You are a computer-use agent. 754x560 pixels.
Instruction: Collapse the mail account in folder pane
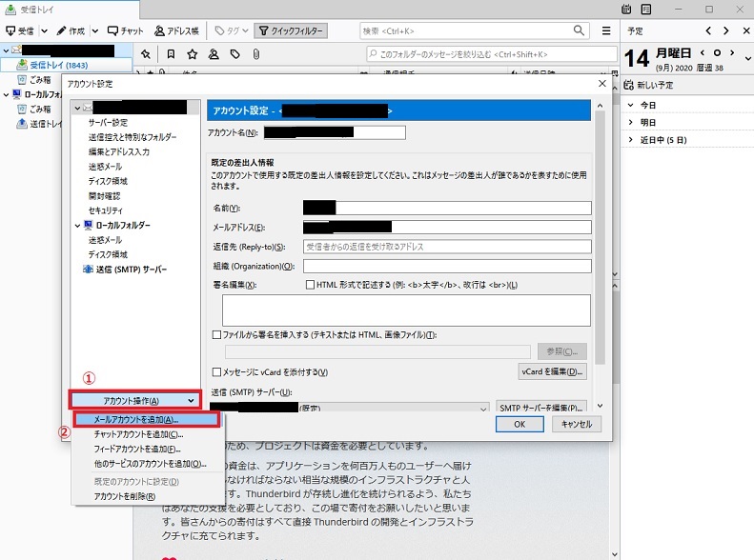6,50
